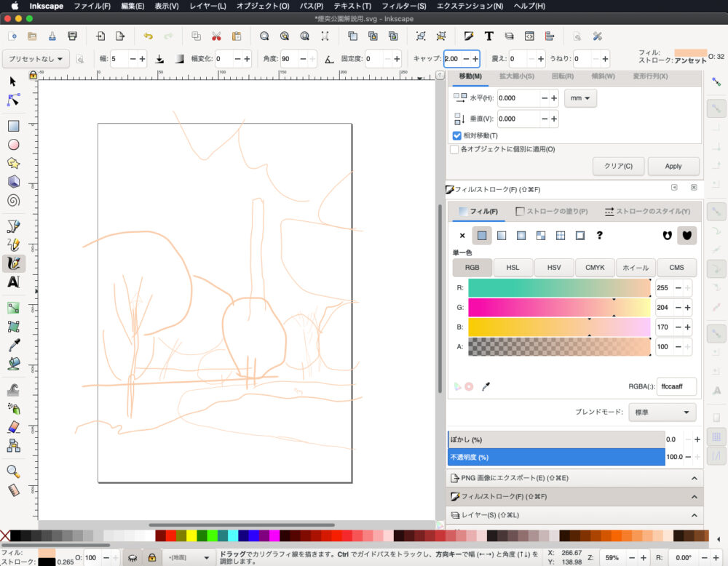Activate the color picker eyedropper in Fill panel
Viewport: 728px width, 566px height.
[486, 386]
